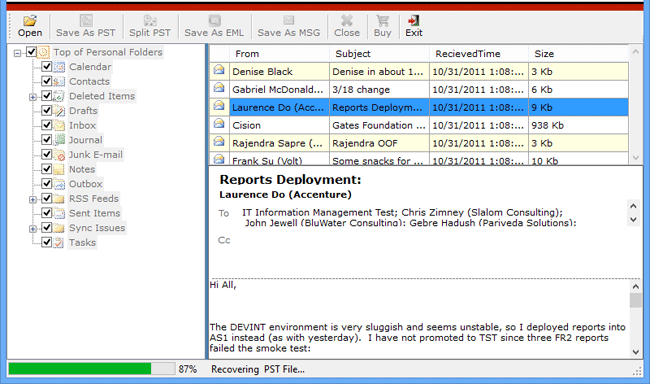Sort messages by the RecievedTime column header
This screenshot has height=386, width=651.
click(x=479, y=54)
